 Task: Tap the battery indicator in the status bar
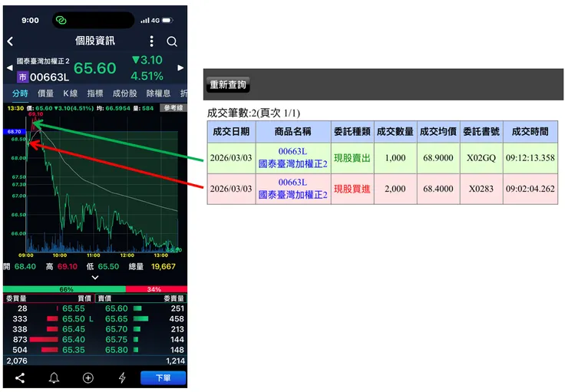tap(168, 20)
